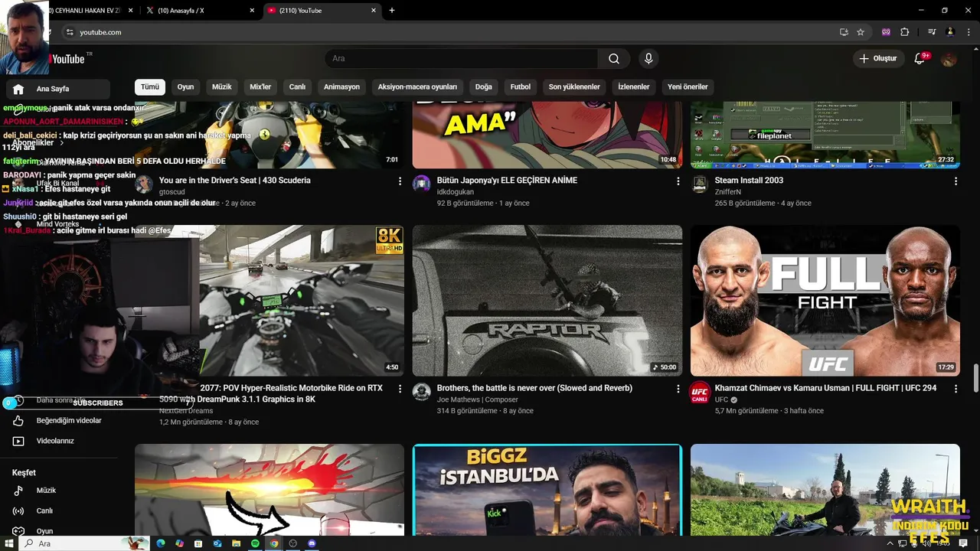This screenshot has width=980, height=551.
Task: Open the media controls icon in Chrome toolbar
Action: coord(932,32)
